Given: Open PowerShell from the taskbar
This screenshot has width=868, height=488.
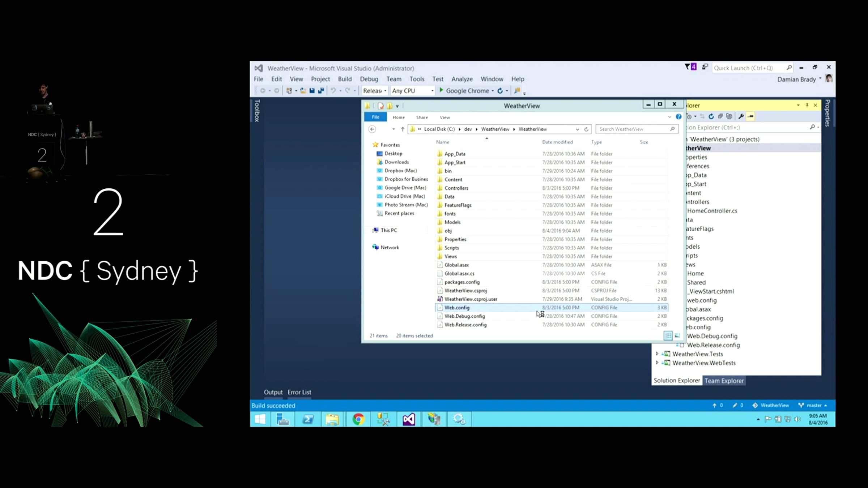Looking at the screenshot, I should tap(308, 419).
